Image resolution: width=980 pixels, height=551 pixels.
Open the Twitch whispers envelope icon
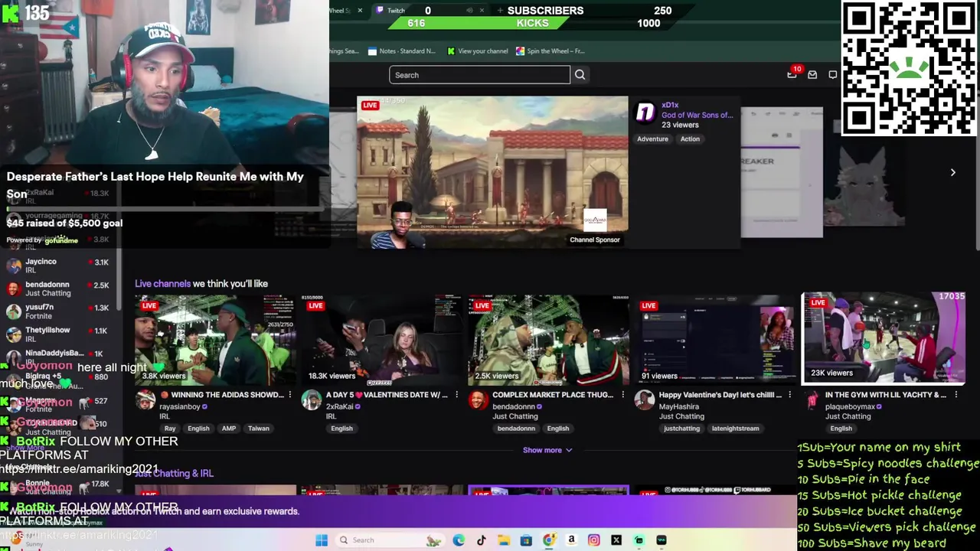[x=812, y=75]
